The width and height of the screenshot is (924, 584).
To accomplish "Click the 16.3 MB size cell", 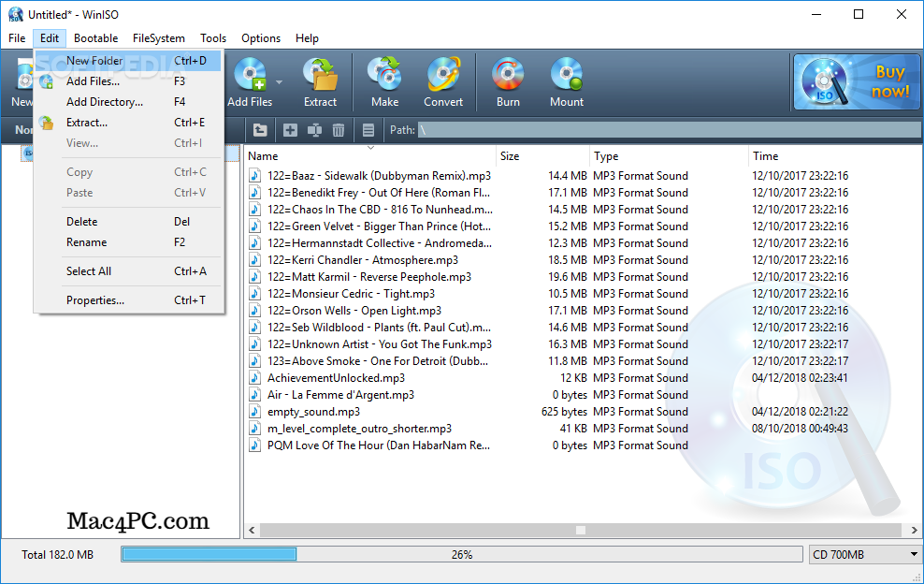I will [568, 344].
